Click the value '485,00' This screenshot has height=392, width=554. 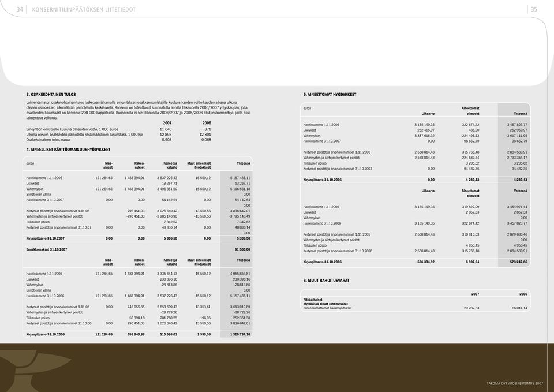pyautogui.click(x=474, y=130)
